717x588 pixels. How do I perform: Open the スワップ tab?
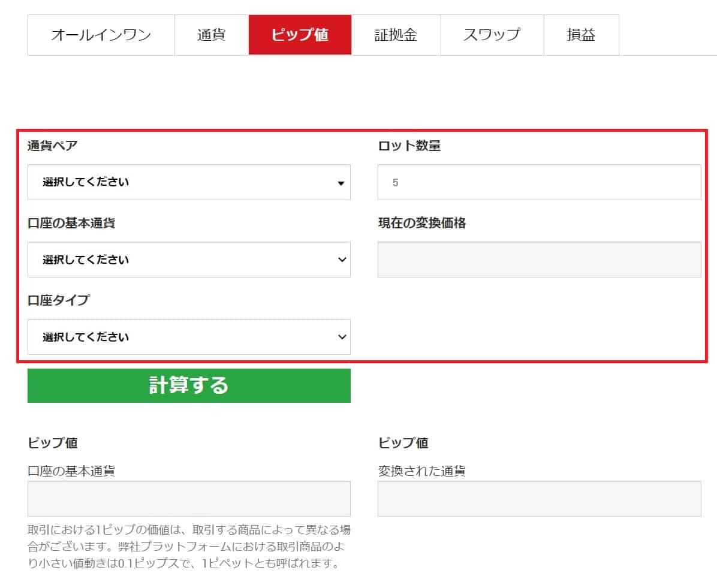point(492,35)
